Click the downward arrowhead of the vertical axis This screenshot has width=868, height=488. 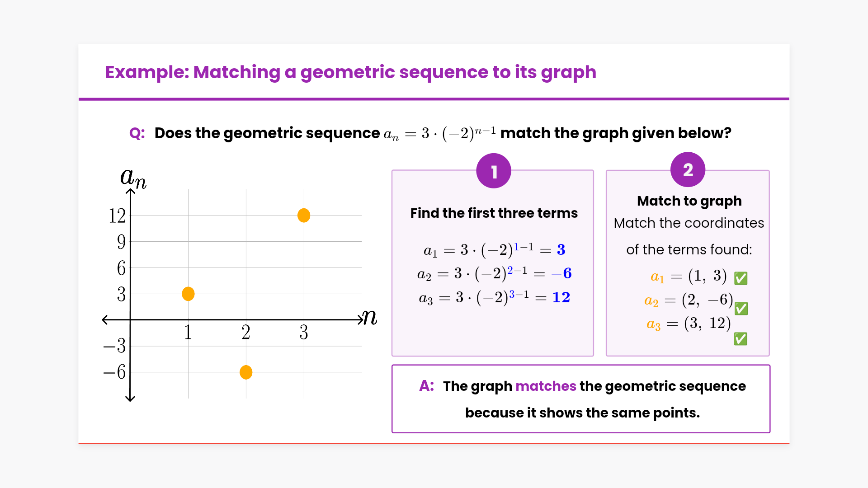[130, 398]
